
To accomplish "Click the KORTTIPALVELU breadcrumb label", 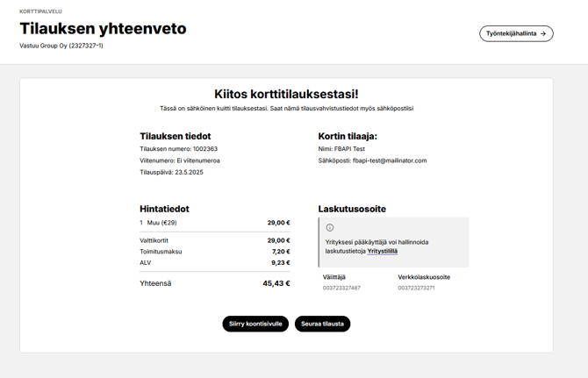I will coord(41,11).
